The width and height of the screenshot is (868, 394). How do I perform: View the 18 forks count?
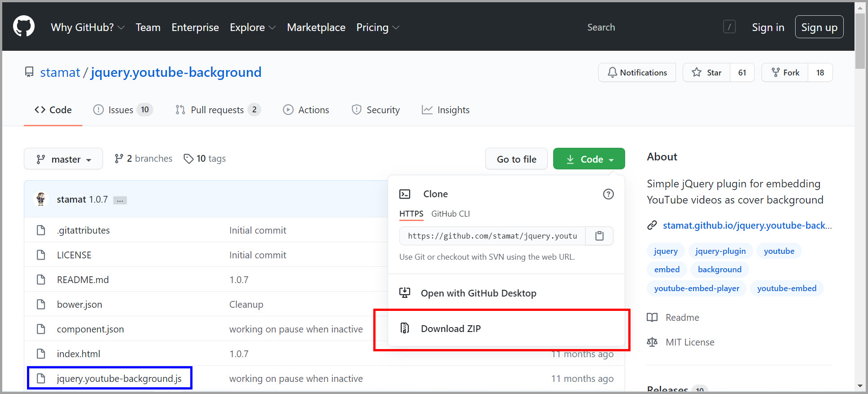pos(820,72)
